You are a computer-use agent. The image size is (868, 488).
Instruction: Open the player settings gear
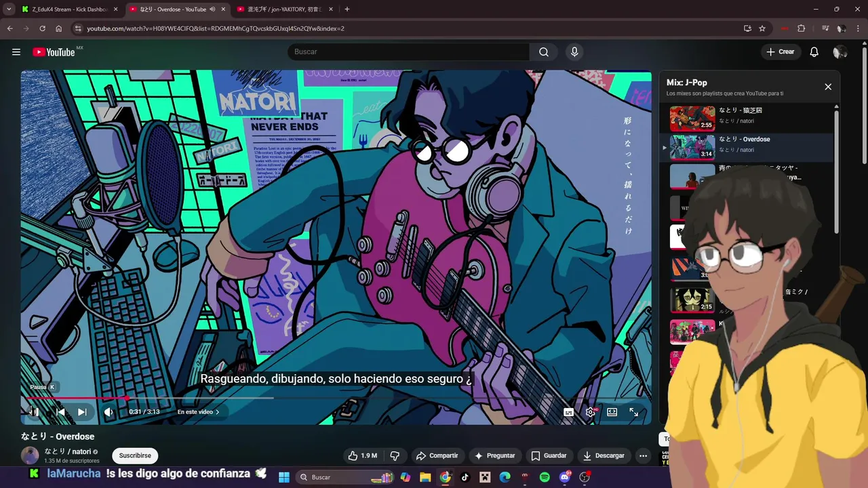[591, 412]
